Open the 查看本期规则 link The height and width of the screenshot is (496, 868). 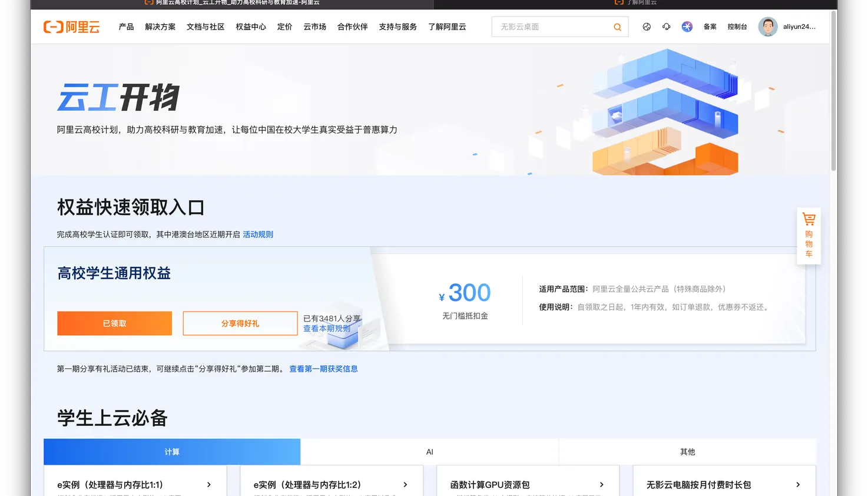[327, 329]
